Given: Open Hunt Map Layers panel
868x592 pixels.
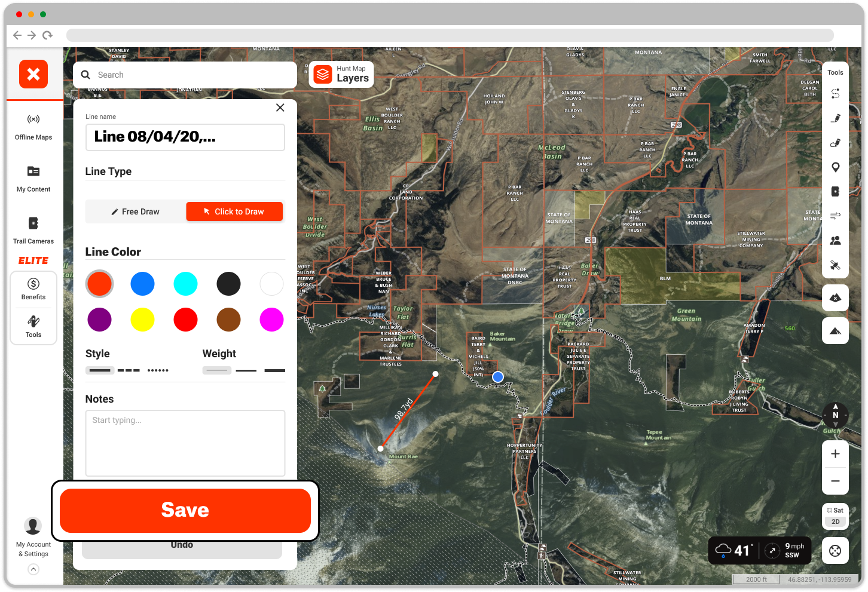Looking at the screenshot, I should tap(341, 75).
